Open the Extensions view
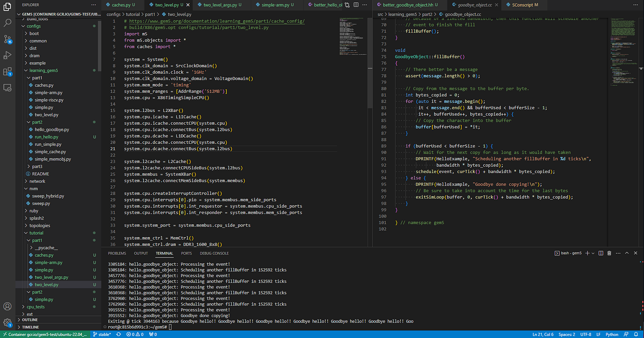The width and height of the screenshot is (644, 338). (x=7, y=71)
